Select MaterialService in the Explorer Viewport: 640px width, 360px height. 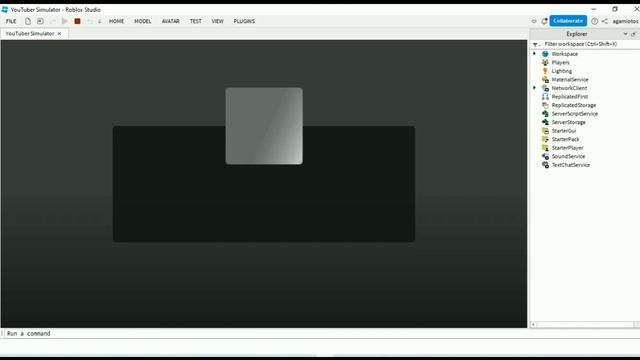coord(570,80)
